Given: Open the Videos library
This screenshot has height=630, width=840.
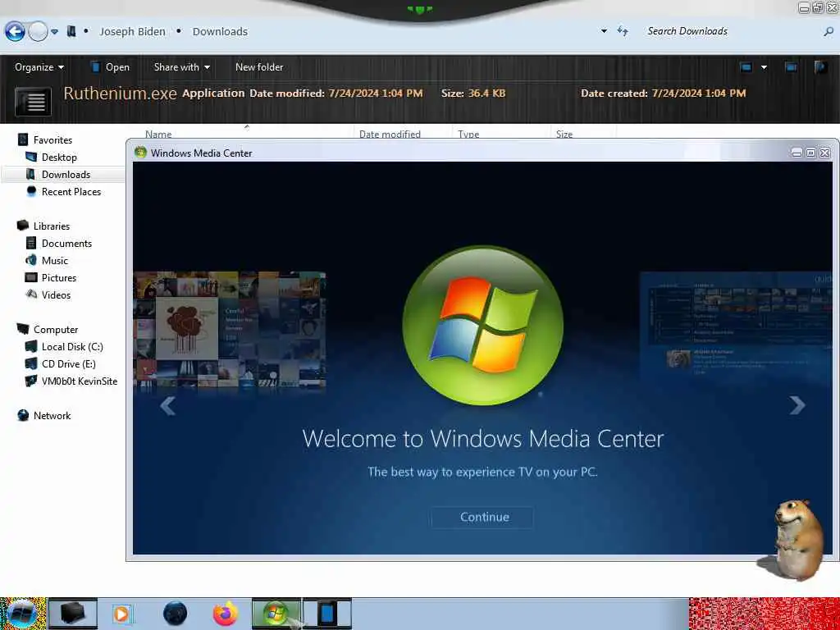Looking at the screenshot, I should [56, 294].
